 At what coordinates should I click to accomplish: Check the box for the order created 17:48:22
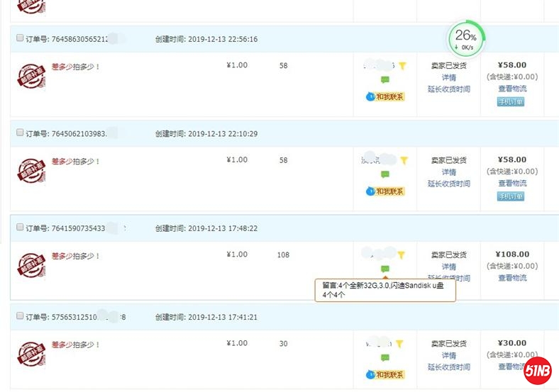click(x=20, y=228)
